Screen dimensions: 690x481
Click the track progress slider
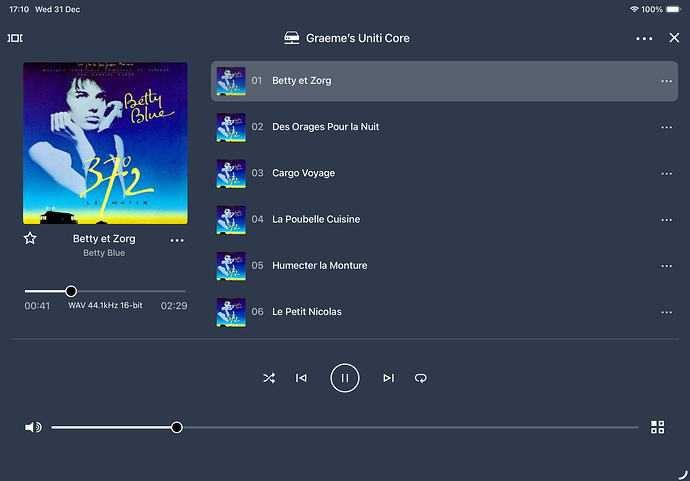click(105, 291)
